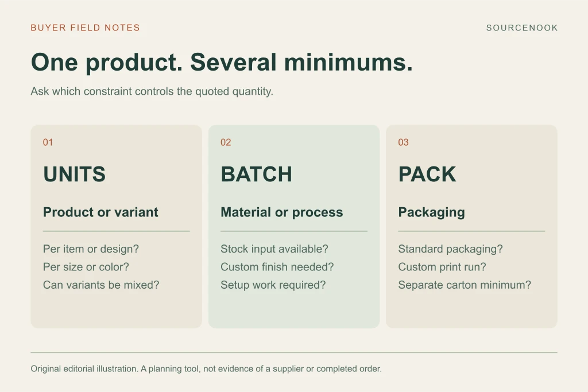This screenshot has width=588, height=392.
Task: Click the question Setup work required?
Action: tap(273, 285)
